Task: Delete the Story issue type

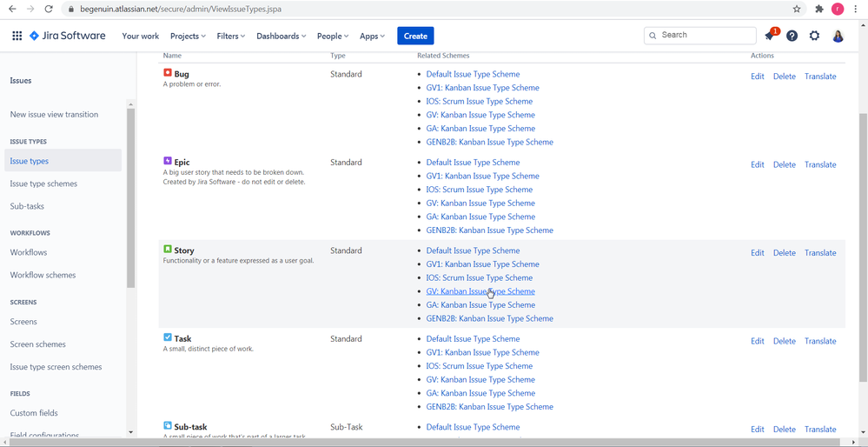Action: coord(785,252)
